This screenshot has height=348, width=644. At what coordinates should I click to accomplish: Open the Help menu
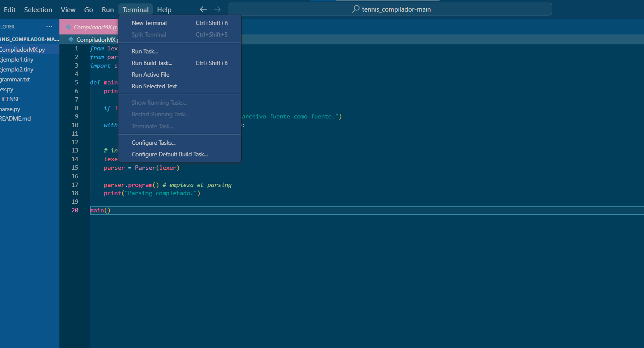[x=164, y=9]
